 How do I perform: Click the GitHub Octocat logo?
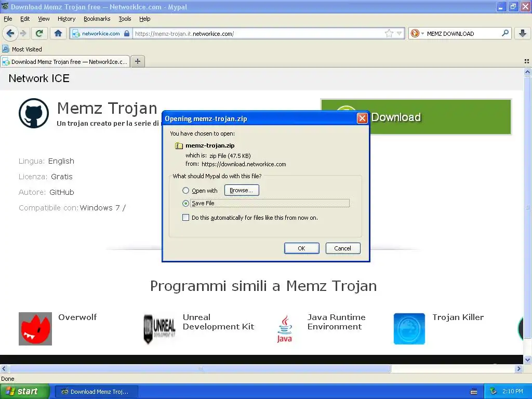(34, 113)
